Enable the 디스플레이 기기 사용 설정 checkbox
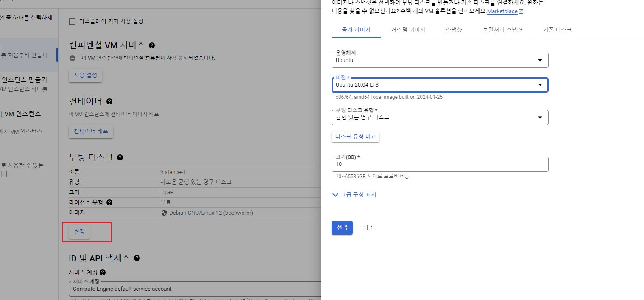 pyautogui.click(x=72, y=21)
